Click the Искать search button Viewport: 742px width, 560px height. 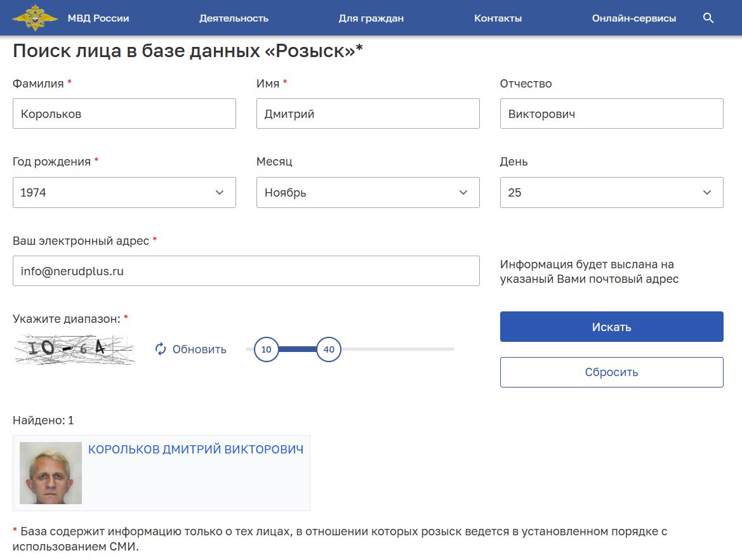pyautogui.click(x=611, y=327)
